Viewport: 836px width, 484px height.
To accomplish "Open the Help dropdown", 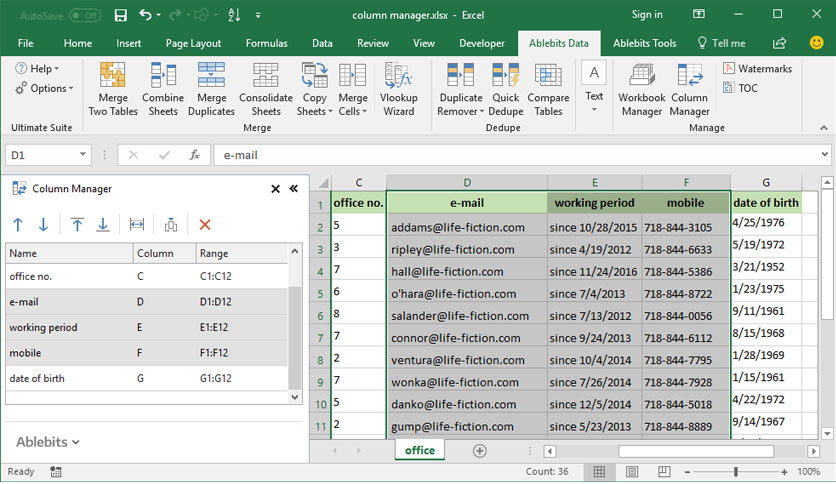I will pyautogui.click(x=37, y=68).
